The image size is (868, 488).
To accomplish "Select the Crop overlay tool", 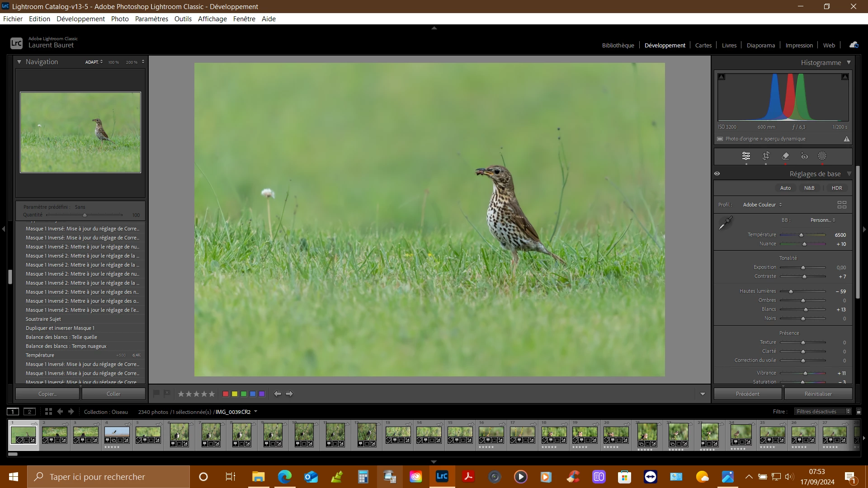I will (766, 156).
